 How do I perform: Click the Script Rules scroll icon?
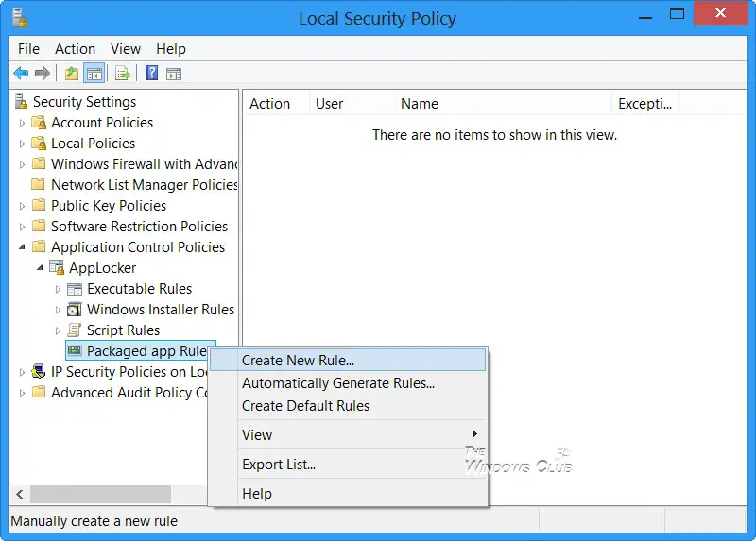click(75, 330)
